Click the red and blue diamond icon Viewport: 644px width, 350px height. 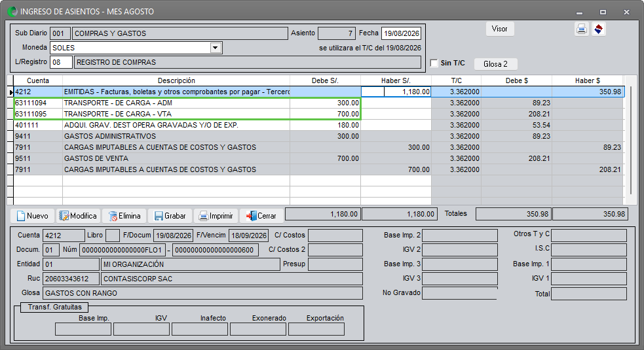point(599,29)
